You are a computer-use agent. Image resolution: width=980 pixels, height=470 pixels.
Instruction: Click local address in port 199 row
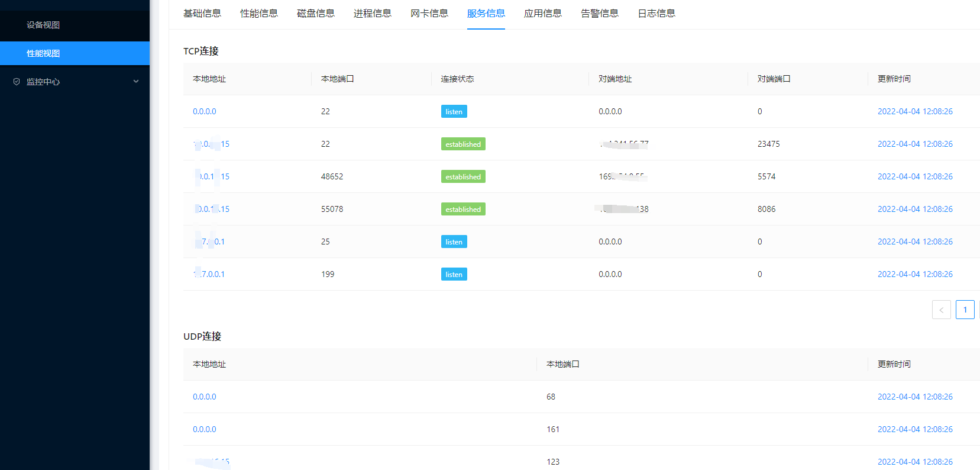[x=209, y=274]
